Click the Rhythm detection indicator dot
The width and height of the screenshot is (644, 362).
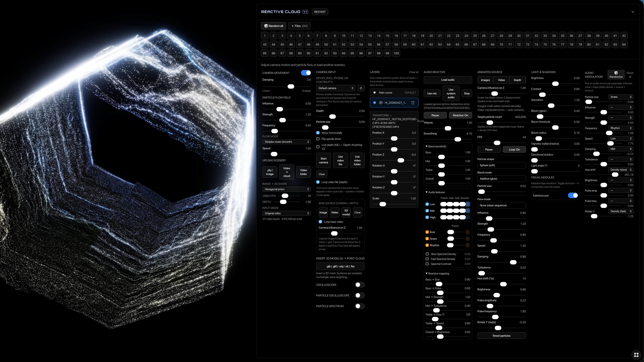click(468, 245)
